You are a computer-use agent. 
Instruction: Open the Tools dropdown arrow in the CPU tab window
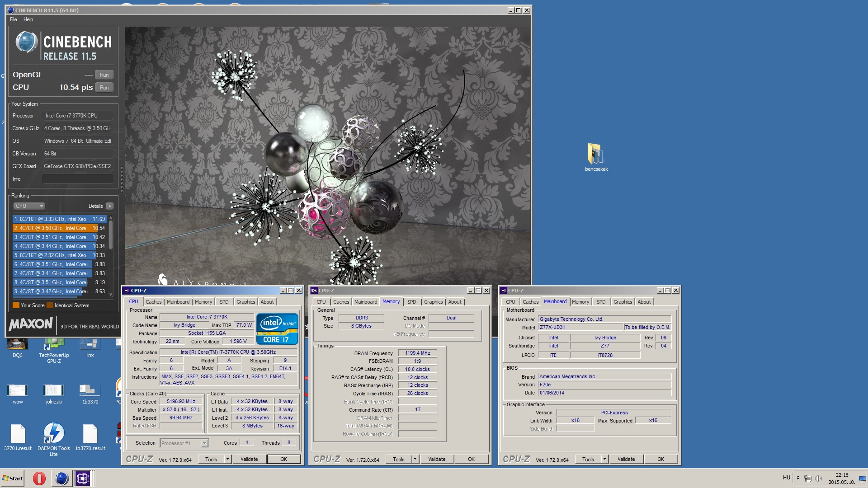coord(228,459)
